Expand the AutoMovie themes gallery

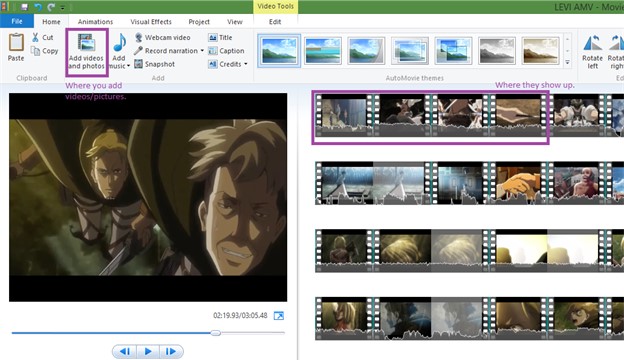click(x=567, y=62)
